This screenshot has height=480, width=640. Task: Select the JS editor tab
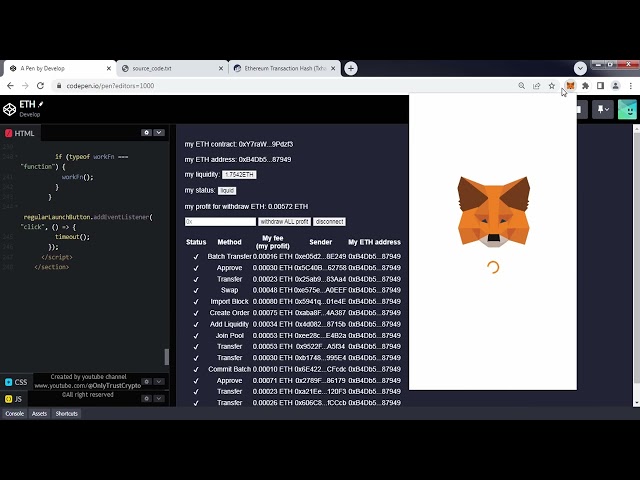click(x=13, y=399)
